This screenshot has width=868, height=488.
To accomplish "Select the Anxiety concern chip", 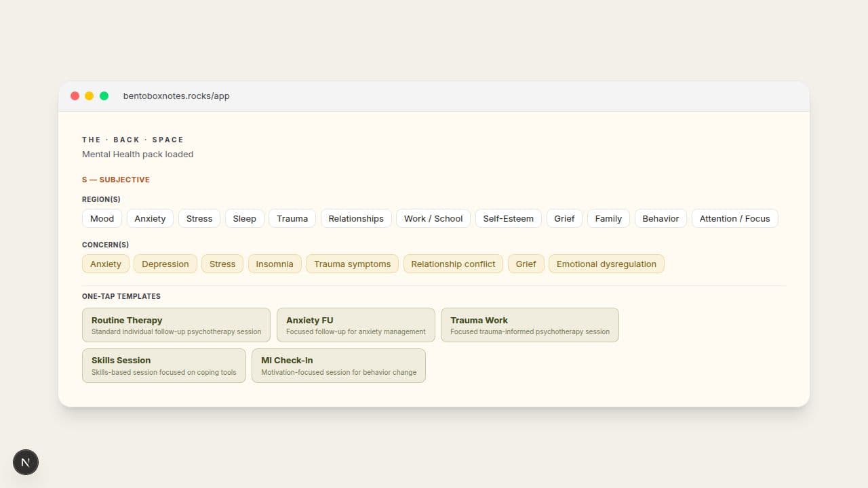I will 106,264.
